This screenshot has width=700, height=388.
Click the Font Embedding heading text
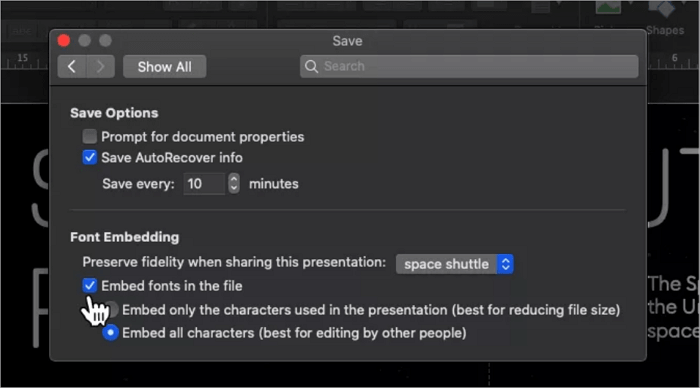(x=125, y=237)
